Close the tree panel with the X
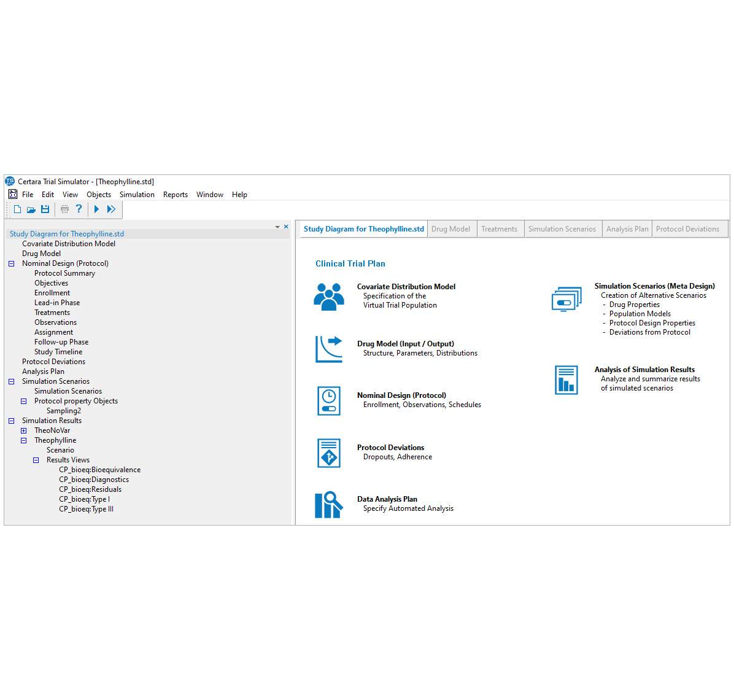 pos(286,227)
